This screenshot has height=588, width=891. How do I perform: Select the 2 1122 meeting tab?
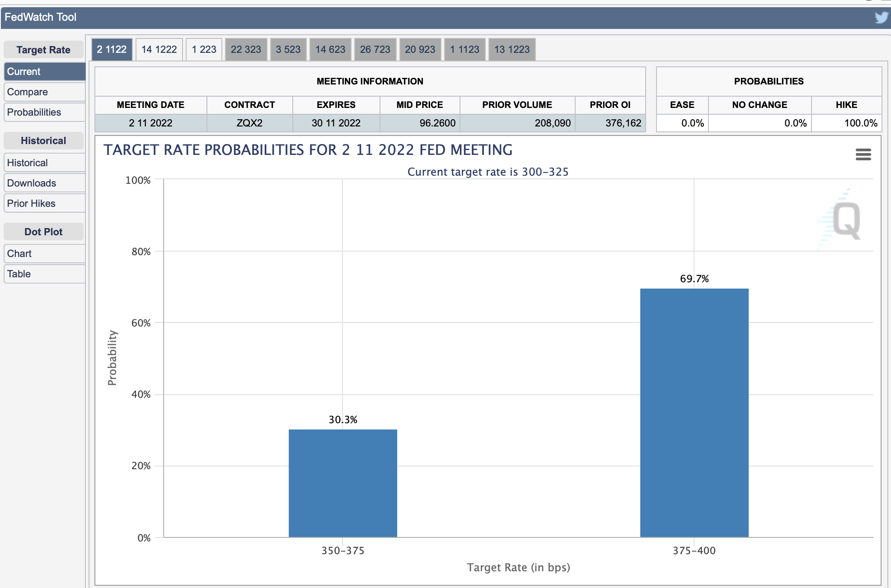pos(112,49)
